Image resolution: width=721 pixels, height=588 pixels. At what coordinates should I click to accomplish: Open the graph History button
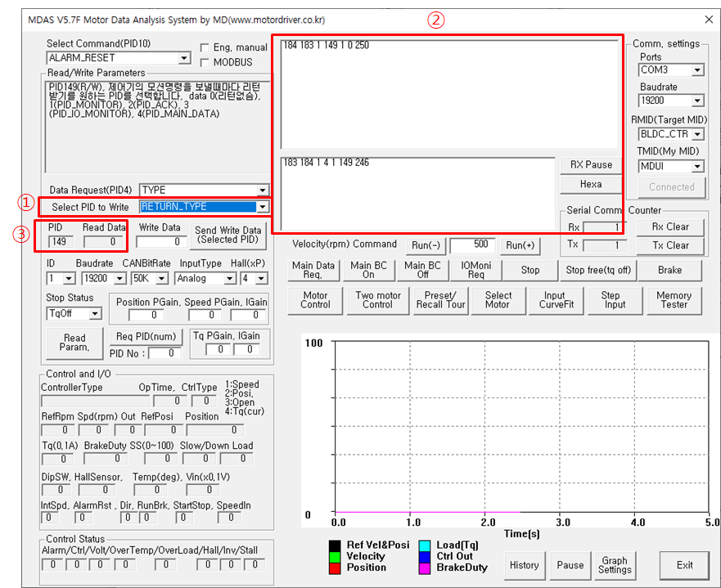(525, 565)
